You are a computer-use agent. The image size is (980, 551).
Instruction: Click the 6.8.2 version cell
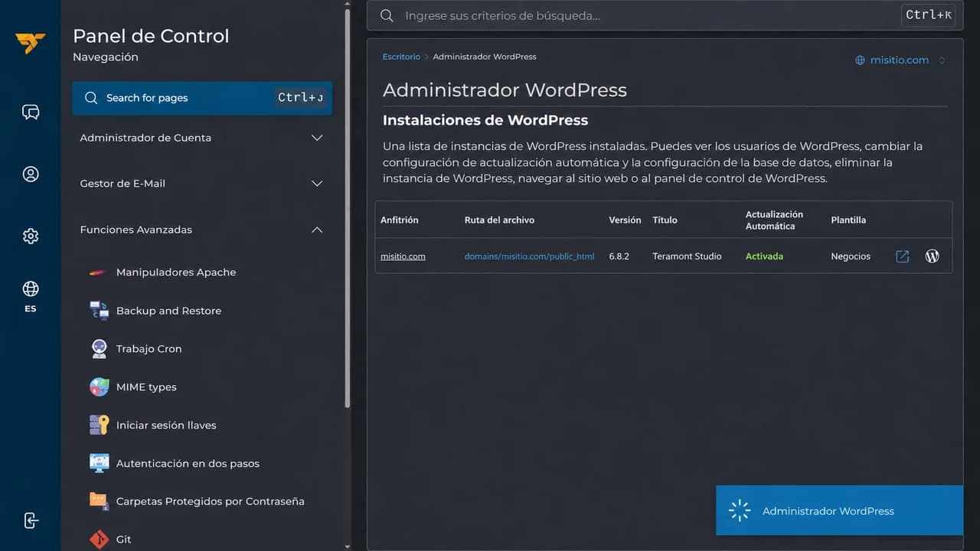click(619, 256)
